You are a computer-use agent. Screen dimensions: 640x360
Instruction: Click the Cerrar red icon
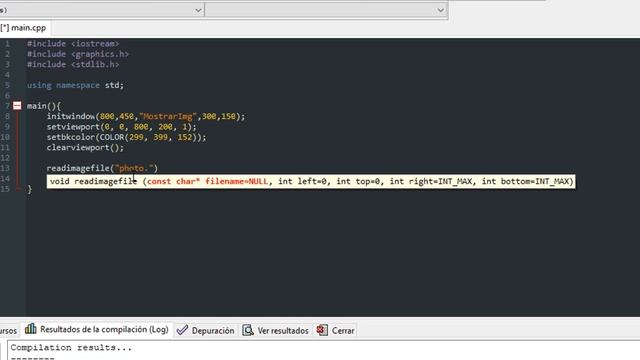322,330
